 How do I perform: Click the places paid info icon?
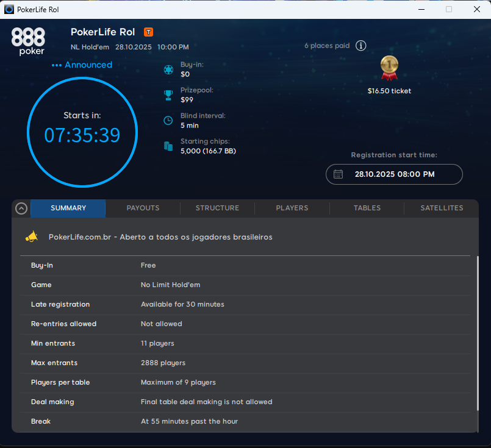(361, 46)
